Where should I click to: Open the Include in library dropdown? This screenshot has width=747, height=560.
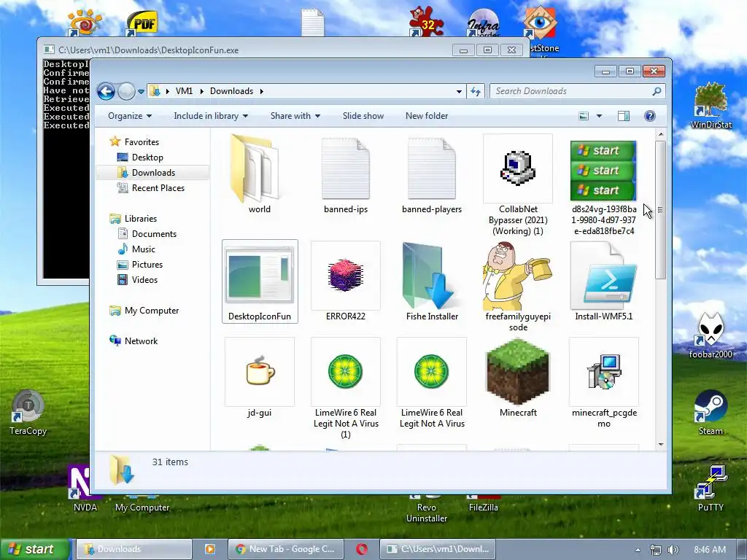click(x=211, y=116)
